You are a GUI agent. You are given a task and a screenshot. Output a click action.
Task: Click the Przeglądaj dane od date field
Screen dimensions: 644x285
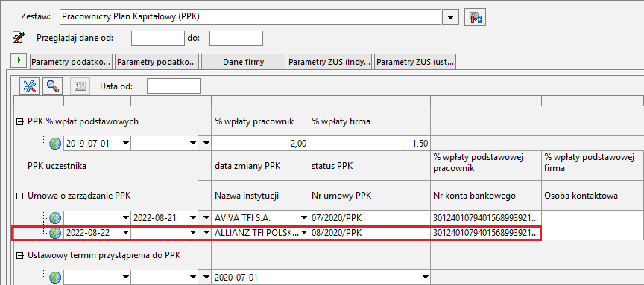(158, 38)
